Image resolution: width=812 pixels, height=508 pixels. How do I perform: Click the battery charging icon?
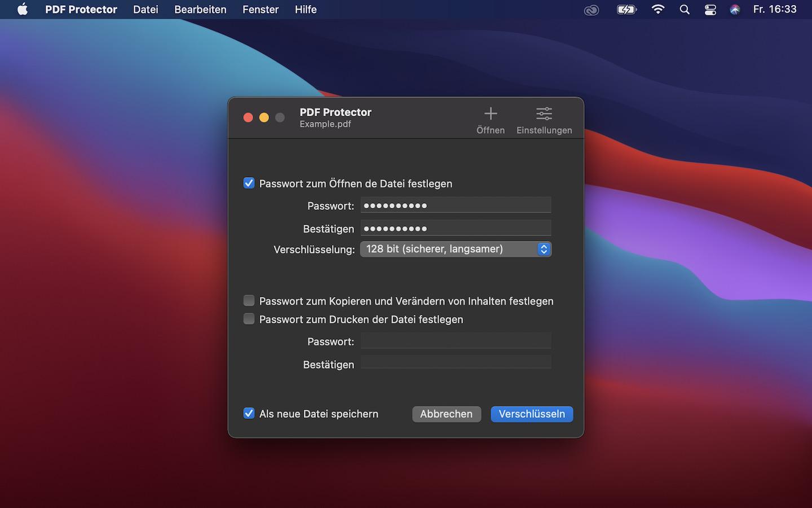[x=626, y=10]
